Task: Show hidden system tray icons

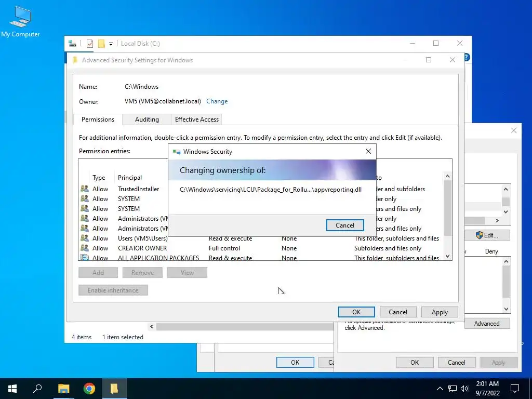Action: [440, 389]
